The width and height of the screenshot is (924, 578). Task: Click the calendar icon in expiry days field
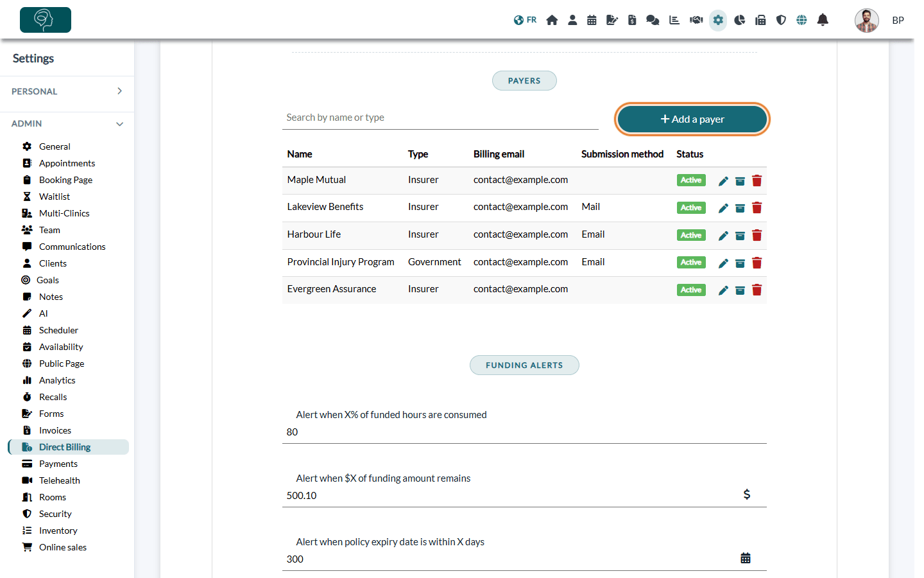[x=746, y=558]
